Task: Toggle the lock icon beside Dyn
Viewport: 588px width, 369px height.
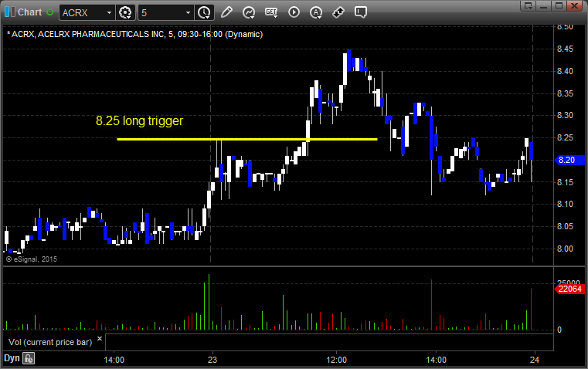Action: pyautogui.click(x=29, y=358)
